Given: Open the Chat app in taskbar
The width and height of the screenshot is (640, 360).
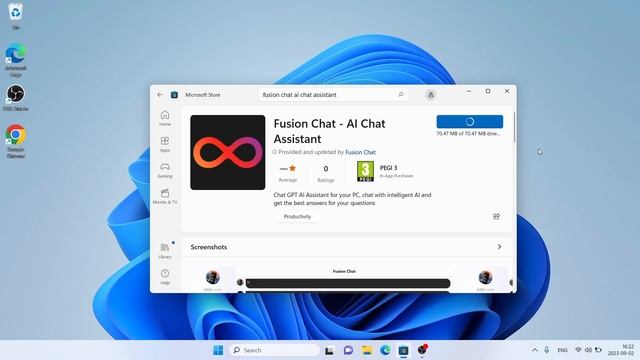Looking at the screenshot, I should [x=348, y=350].
